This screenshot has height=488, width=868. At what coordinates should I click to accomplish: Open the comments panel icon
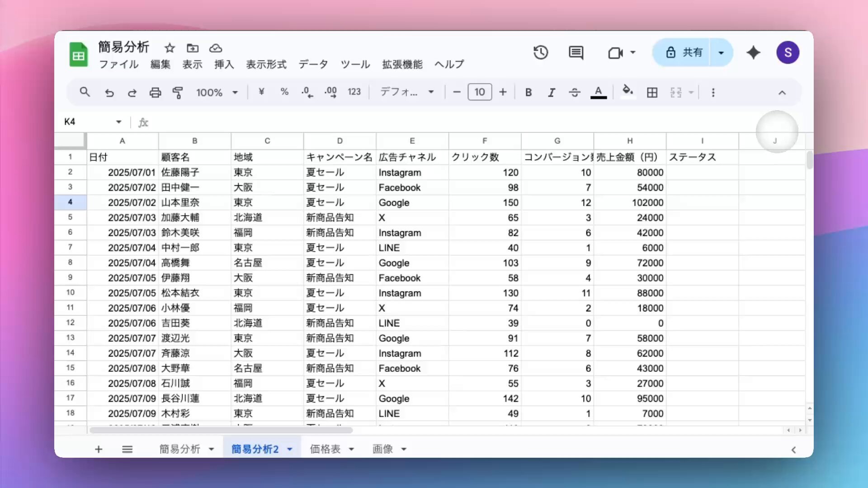pos(576,53)
